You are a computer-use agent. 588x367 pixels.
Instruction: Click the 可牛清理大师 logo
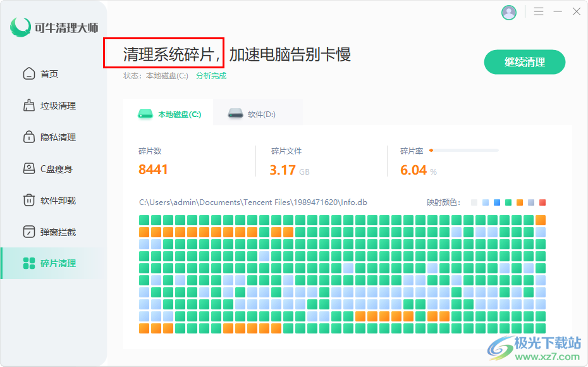pos(54,27)
